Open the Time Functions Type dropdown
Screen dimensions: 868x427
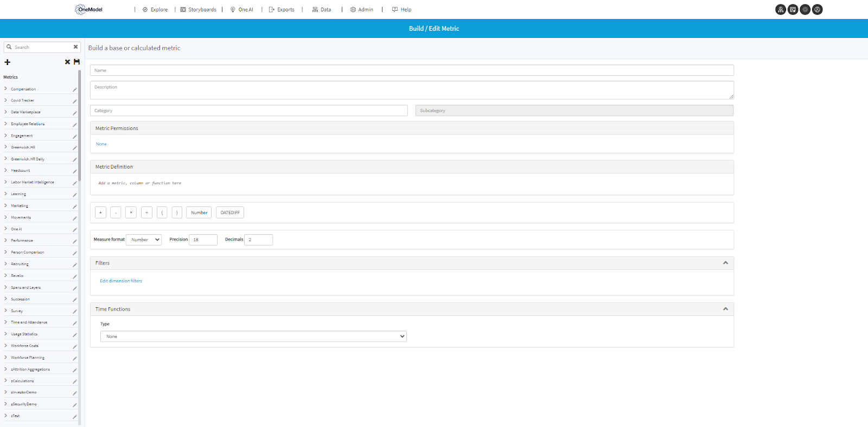point(253,337)
